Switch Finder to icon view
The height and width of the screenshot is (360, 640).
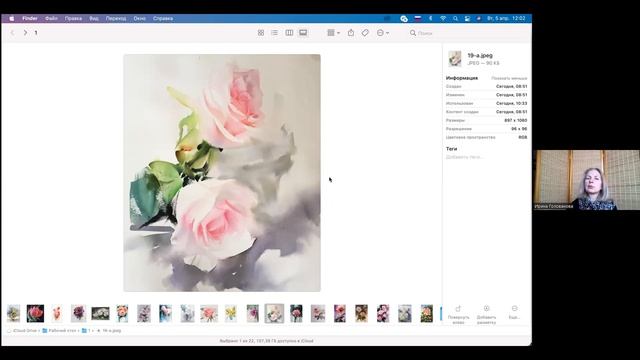tap(261, 33)
